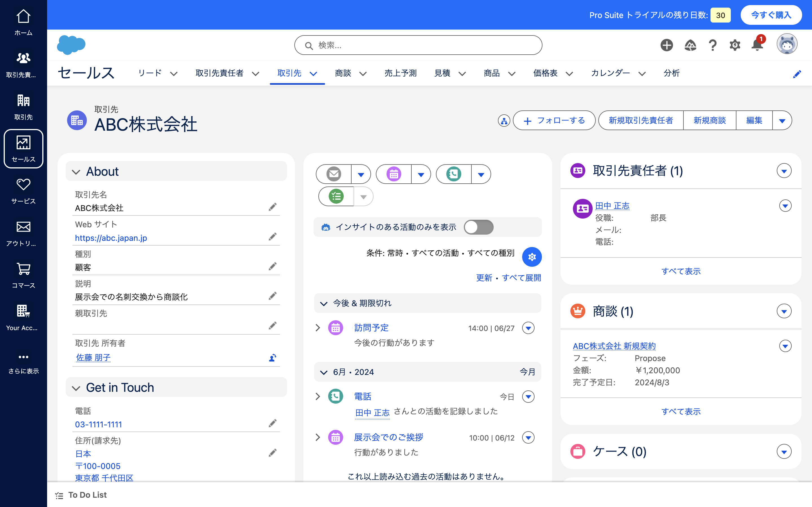
Task: Click the log a call icon
Action: (453, 174)
